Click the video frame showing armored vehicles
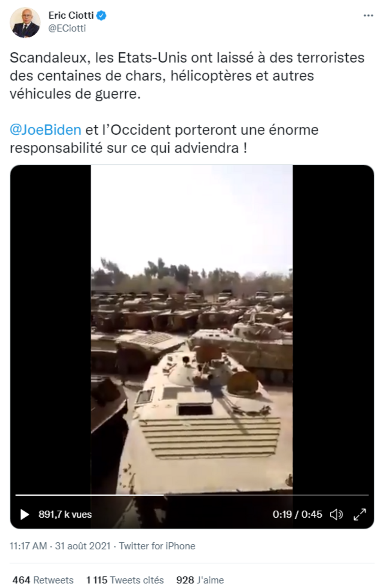Viewport: 383px width, 588px height. point(192,329)
